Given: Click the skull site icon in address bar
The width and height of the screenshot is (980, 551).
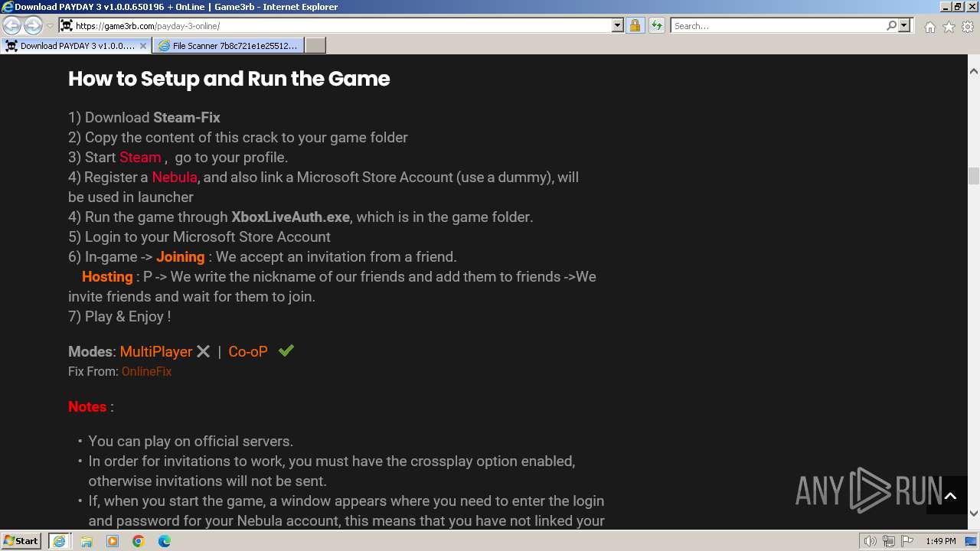Looking at the screenshot, I should (67, 26).
